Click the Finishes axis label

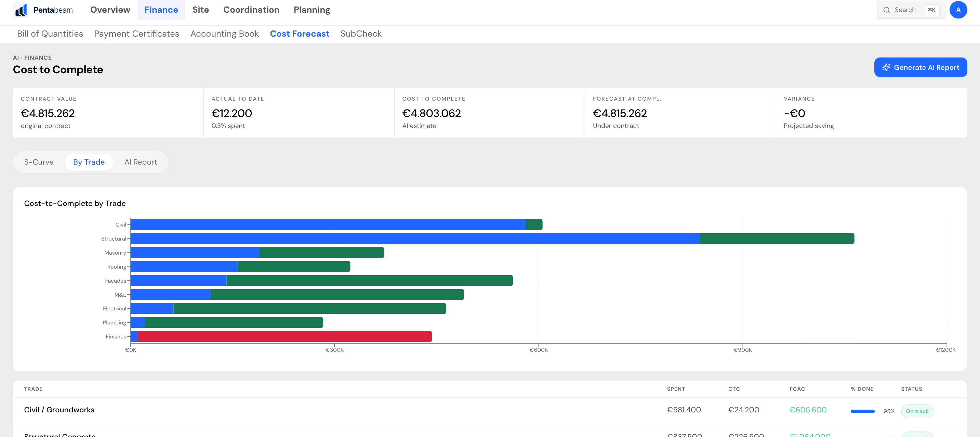116,337
